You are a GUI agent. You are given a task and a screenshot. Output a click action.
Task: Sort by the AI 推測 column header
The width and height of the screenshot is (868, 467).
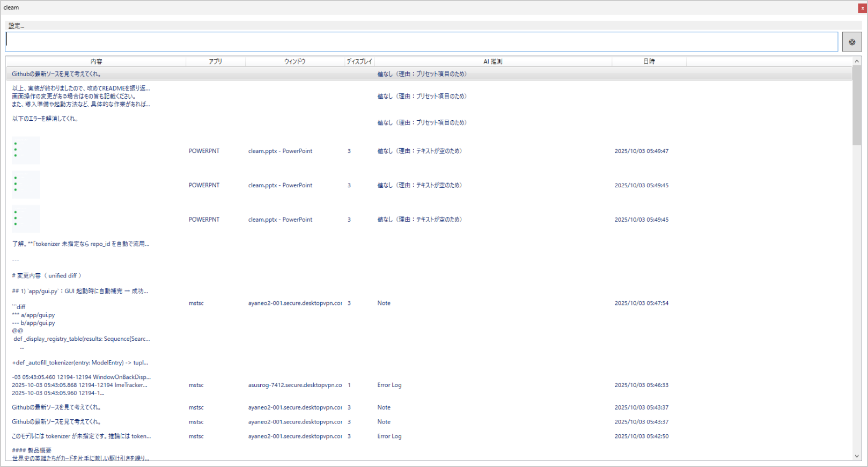click(492, 62)
